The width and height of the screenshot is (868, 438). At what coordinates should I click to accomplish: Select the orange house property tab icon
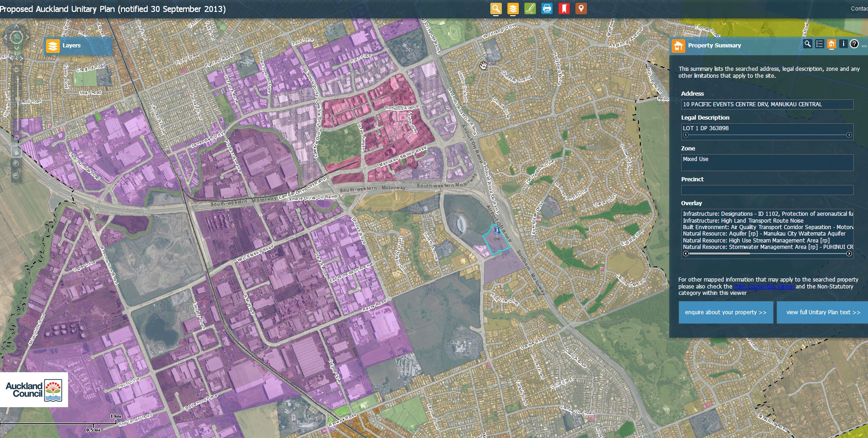coord(831,44)
